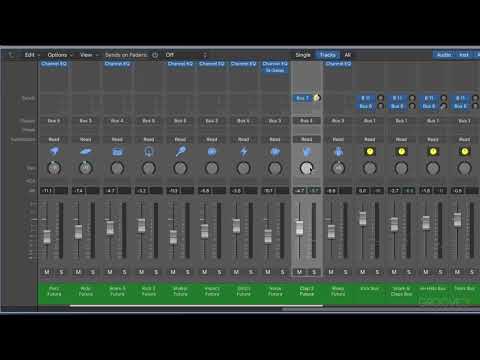This screenshot has height=360, width=480.
Task: Solo the Ride Future channel
Action: [93, 272]
